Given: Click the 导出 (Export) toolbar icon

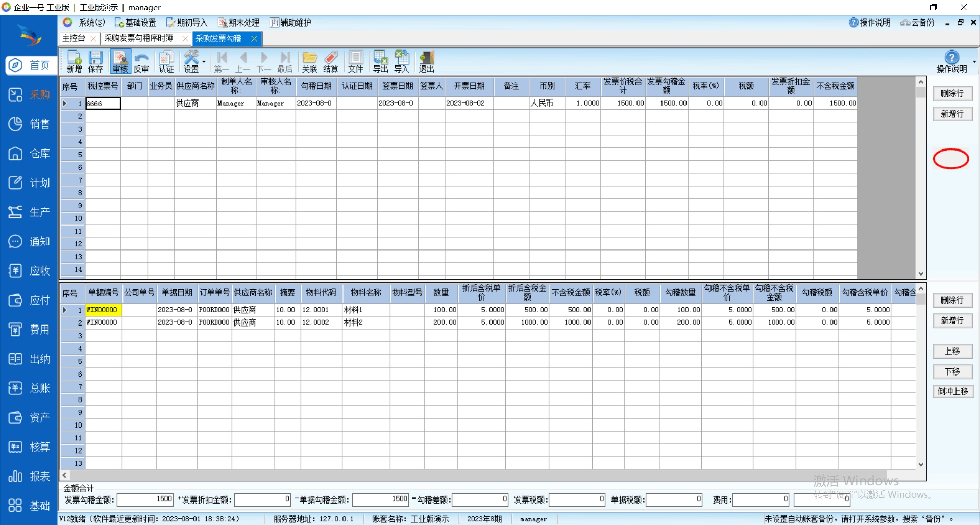Looking at the screenshot, I should click(380, 62).
